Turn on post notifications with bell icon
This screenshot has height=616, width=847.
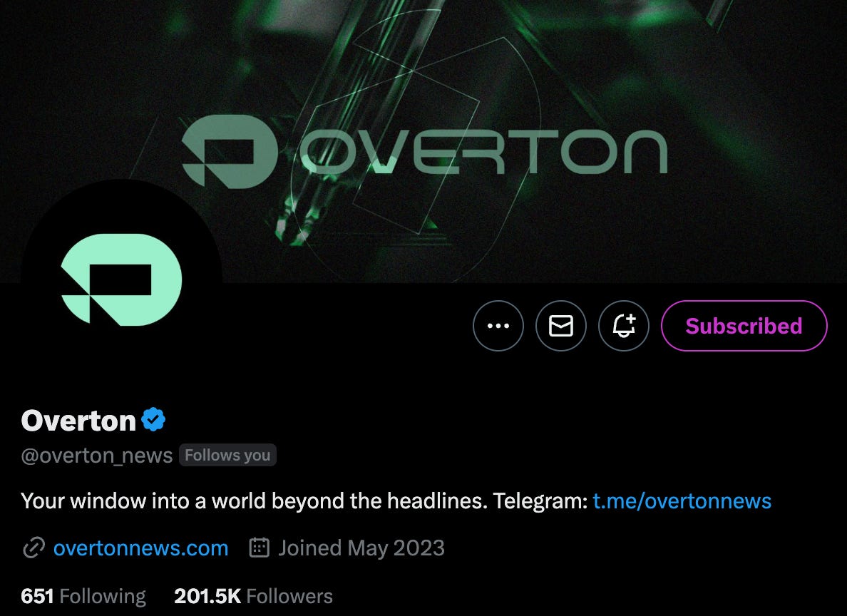point(623,326)
